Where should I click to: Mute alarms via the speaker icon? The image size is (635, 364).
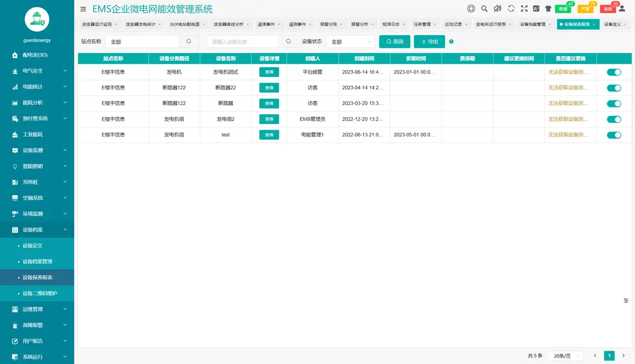497,8
